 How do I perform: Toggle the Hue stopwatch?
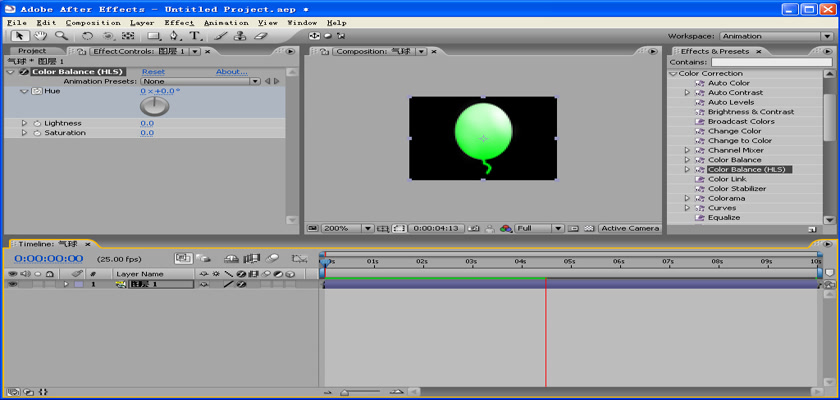[35, 91]
